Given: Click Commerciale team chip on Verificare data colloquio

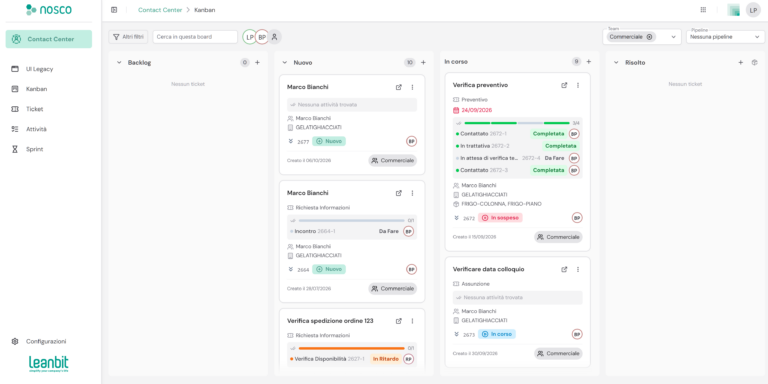Looking at the screenshot, I should click(x=558, y=354).
